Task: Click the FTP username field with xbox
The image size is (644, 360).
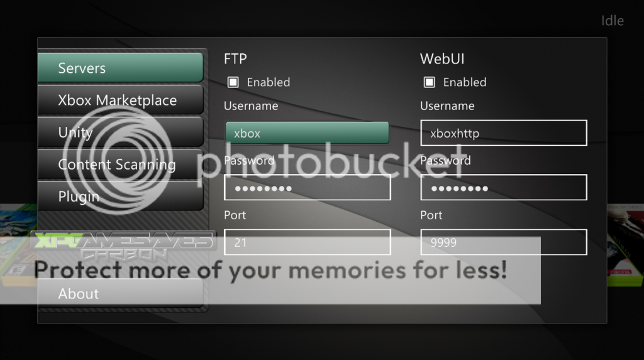Action: click(x=307, y=133)
